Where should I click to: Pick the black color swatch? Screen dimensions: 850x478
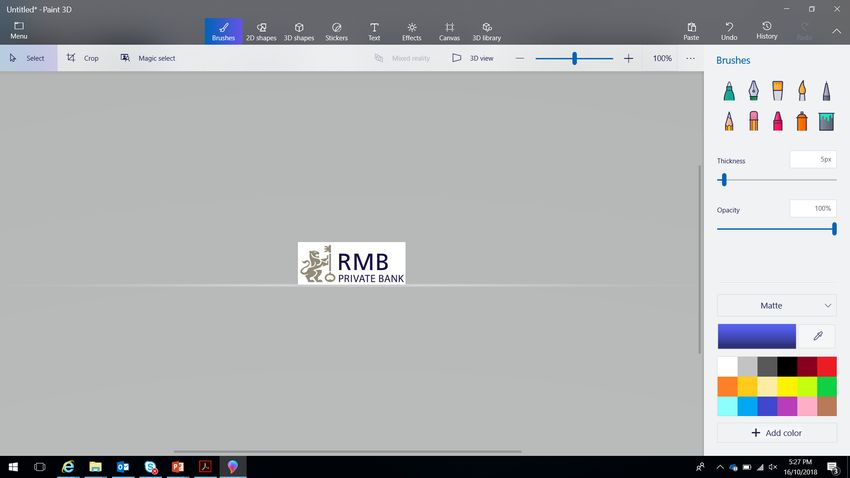tap(787, 367)
